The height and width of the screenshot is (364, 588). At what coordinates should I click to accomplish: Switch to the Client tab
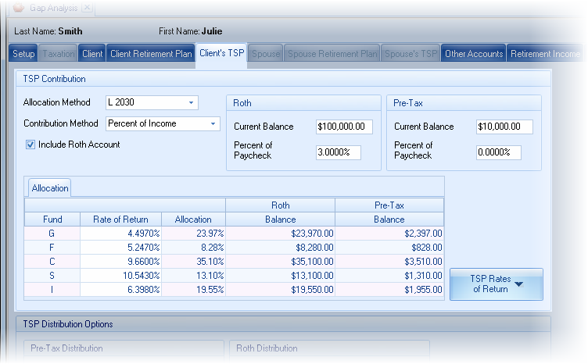point(92,54)
